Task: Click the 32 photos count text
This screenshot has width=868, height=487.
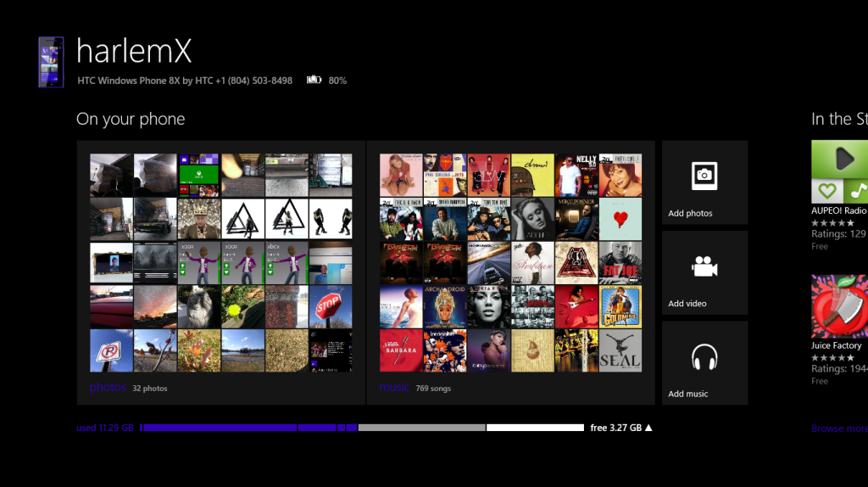Action: pyautogui.click(x=149, y=389)
